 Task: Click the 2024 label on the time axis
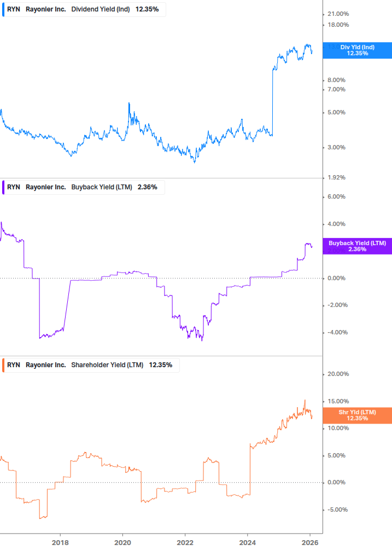click(248, 543)
